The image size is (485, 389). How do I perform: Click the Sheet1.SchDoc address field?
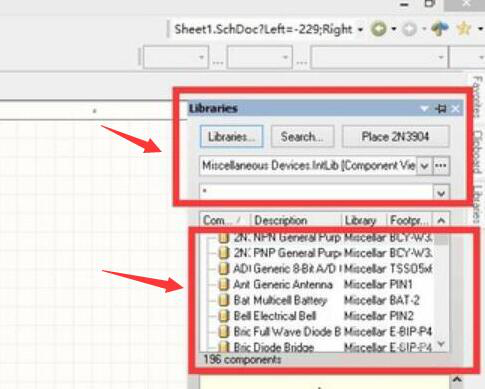[x=263, y=29]
